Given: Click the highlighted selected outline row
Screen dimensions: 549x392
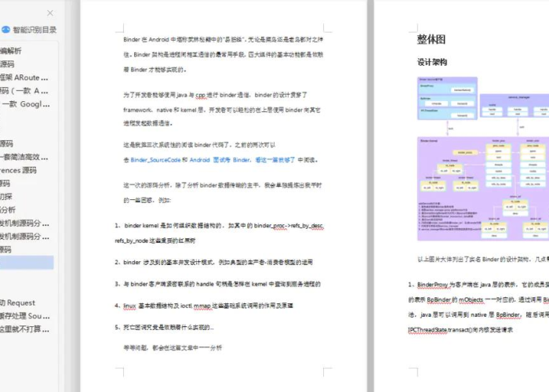Looking at the screenshot, I should click(27, 263).
